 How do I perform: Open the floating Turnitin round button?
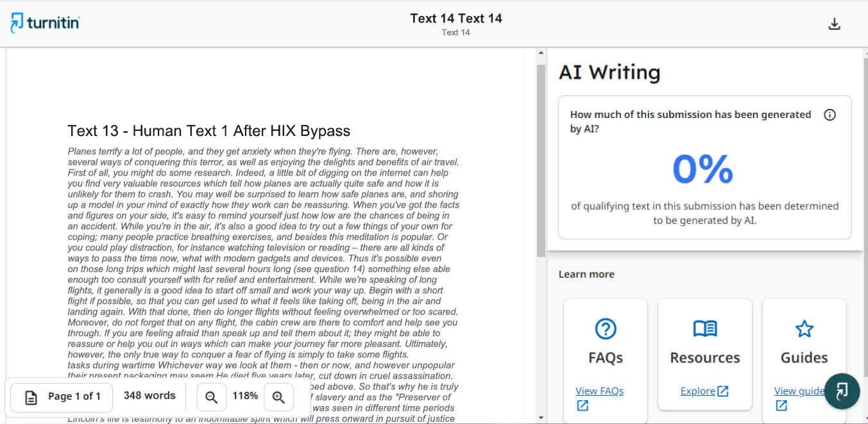tap(842, 391)
